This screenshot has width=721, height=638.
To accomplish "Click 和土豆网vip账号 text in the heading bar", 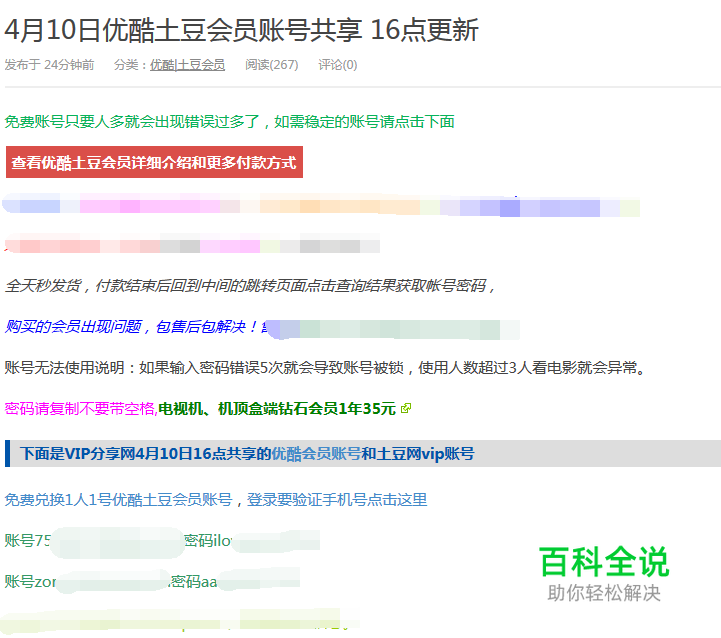I will [x=418, y=454].
